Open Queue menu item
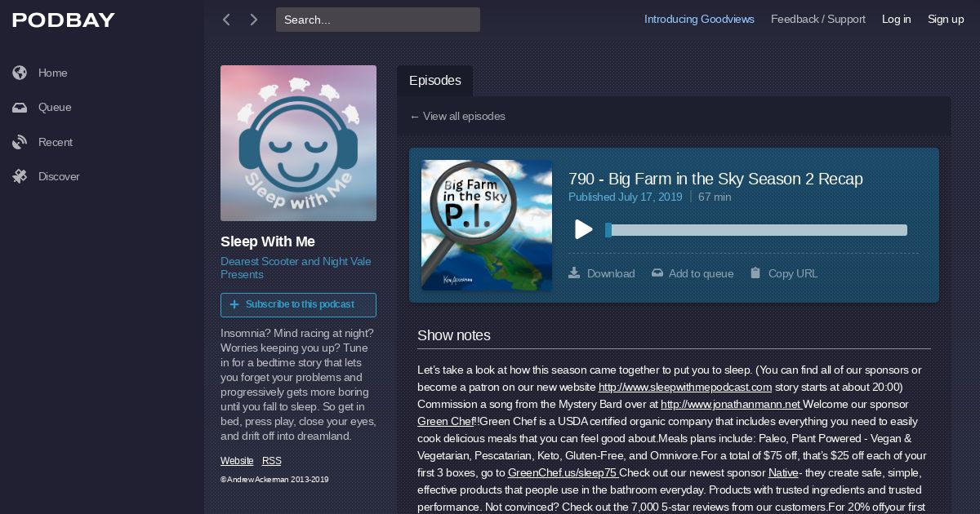980x514 pixels. point(55,107)
